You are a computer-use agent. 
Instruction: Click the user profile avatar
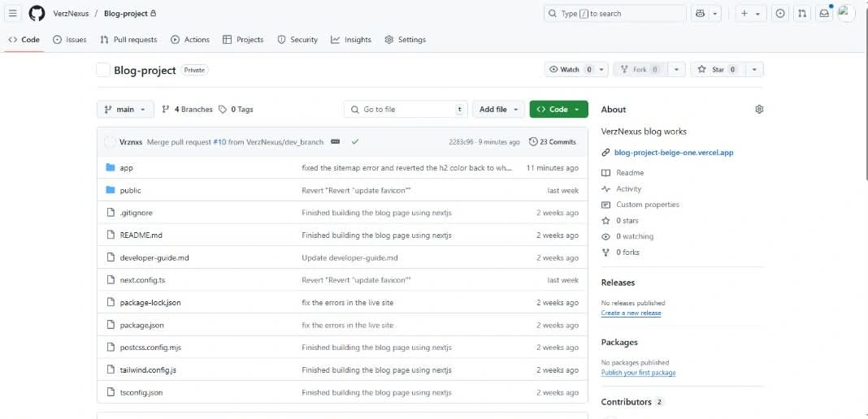(x=846, y=13)
